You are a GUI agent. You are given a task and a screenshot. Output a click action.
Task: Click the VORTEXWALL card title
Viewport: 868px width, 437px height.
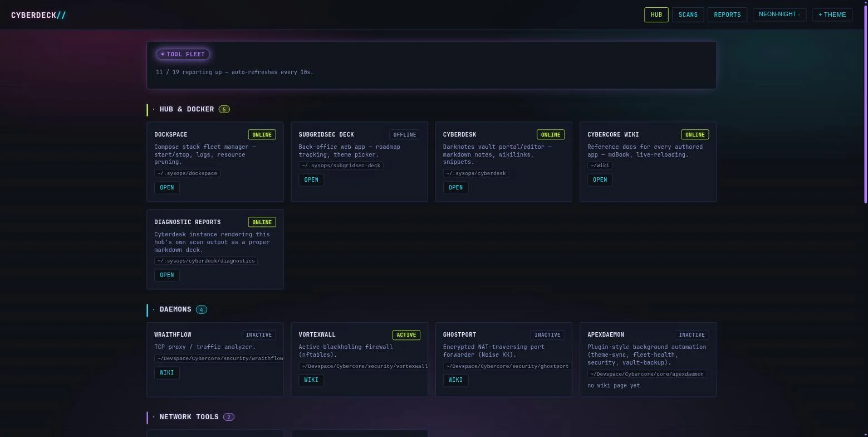tap(317, 335)
